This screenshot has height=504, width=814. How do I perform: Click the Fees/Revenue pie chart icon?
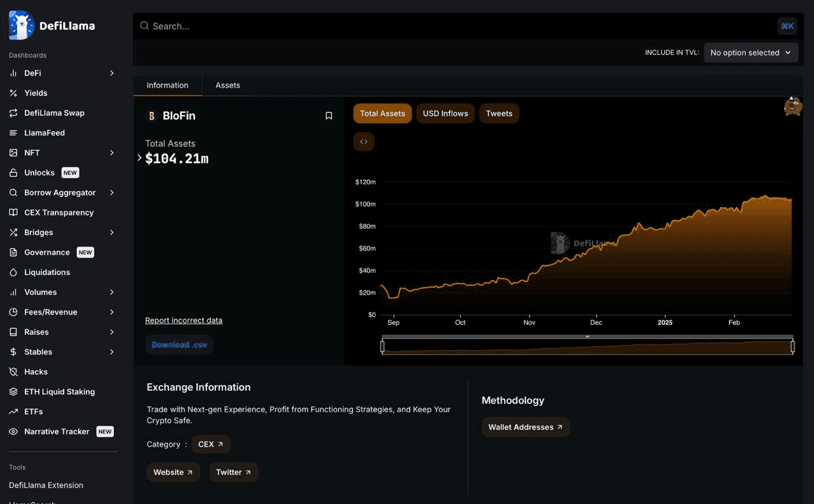13,312
